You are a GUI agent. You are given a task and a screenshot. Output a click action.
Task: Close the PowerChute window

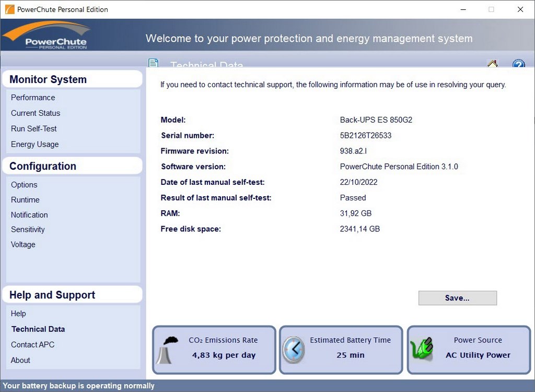coord(520,9)
